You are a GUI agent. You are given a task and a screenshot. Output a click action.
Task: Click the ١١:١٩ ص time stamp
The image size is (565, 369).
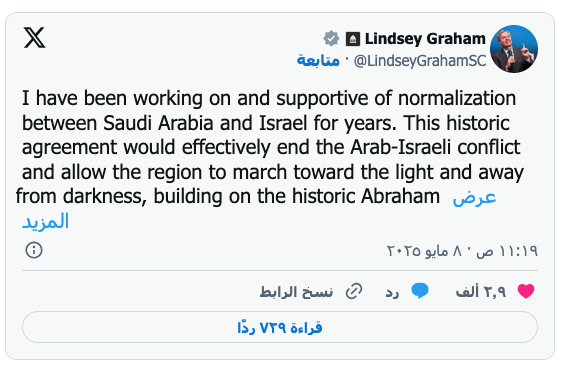pos(507,251)
